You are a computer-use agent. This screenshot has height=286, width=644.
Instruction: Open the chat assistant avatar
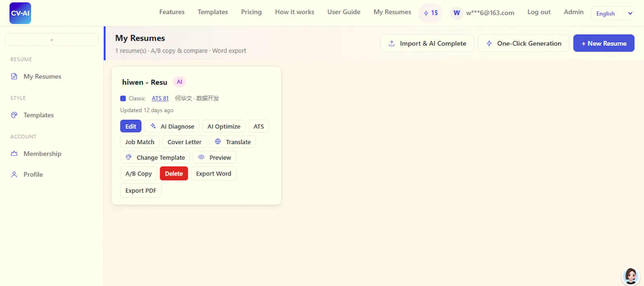pyautogui.click(x=630, y=276)
